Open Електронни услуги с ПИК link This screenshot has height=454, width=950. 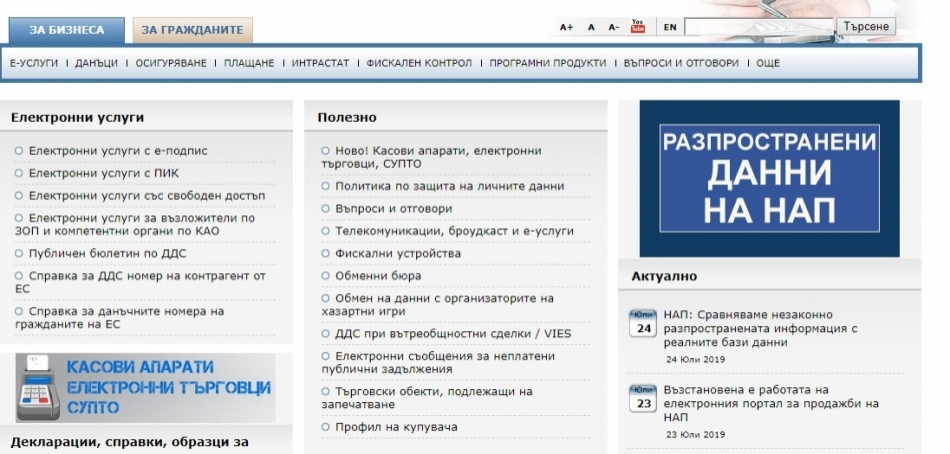pos(104,173)
